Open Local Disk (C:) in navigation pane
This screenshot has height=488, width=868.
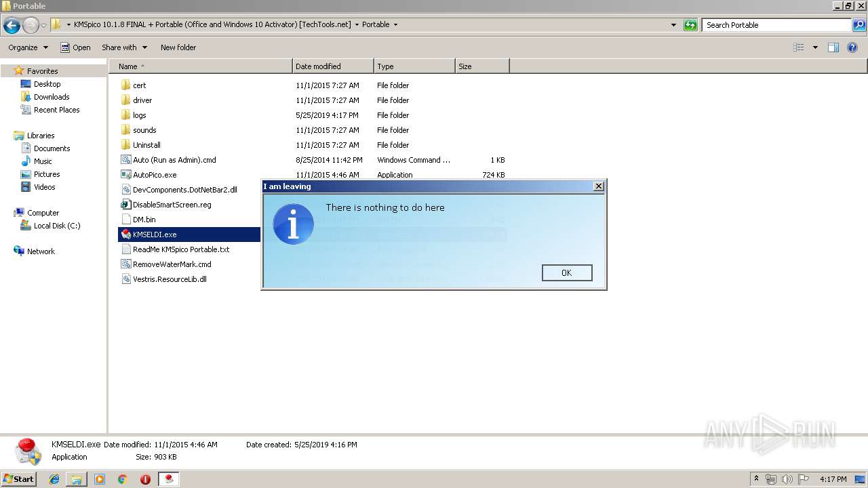[x=57, y=226]
